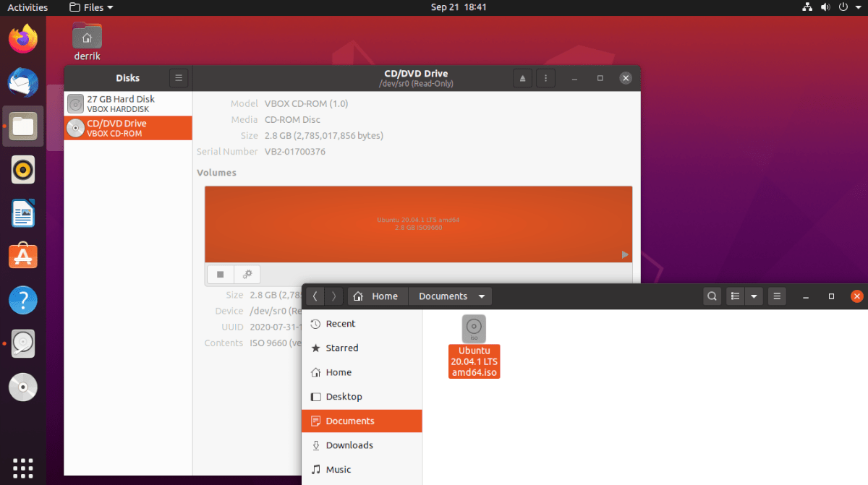
Task: Click the additional partition options gear icon
Action: coord(247,274)
